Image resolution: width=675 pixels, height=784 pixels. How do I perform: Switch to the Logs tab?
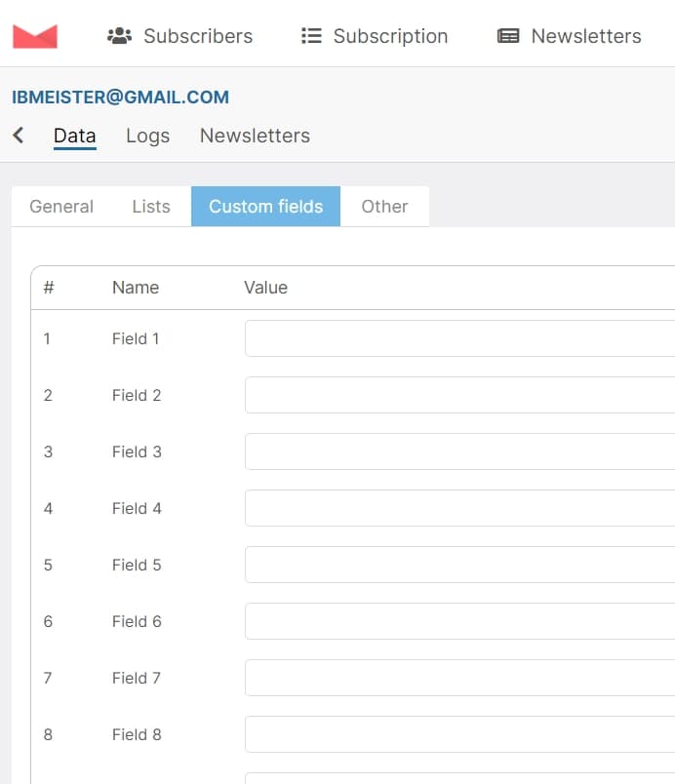tap(147, 136)
